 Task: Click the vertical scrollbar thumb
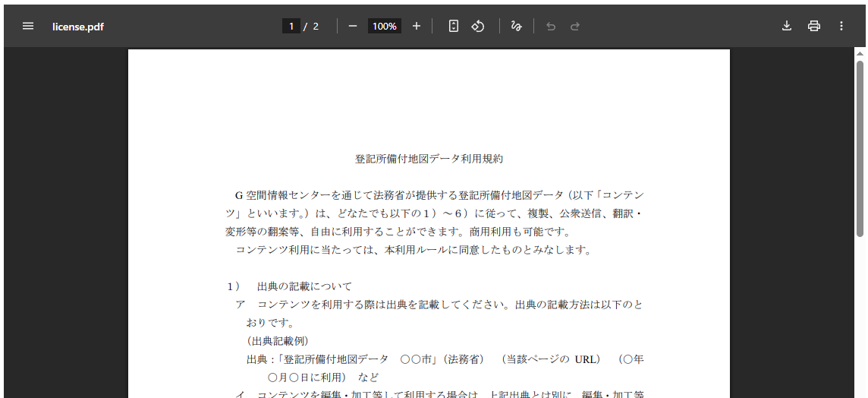coord(860,147)
